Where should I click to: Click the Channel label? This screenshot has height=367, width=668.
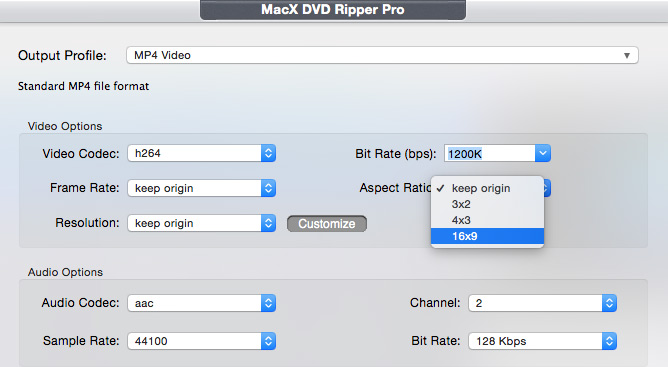[x=435, y=303]
